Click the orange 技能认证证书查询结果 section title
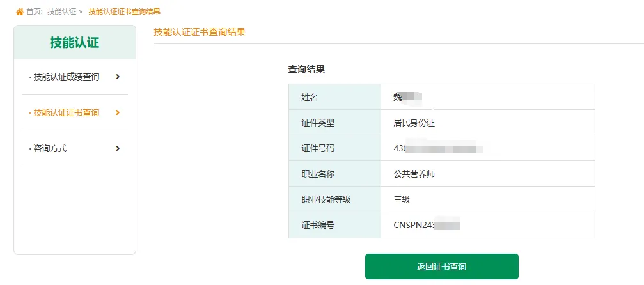Screen dimensions: 644x285 point(200,31)
